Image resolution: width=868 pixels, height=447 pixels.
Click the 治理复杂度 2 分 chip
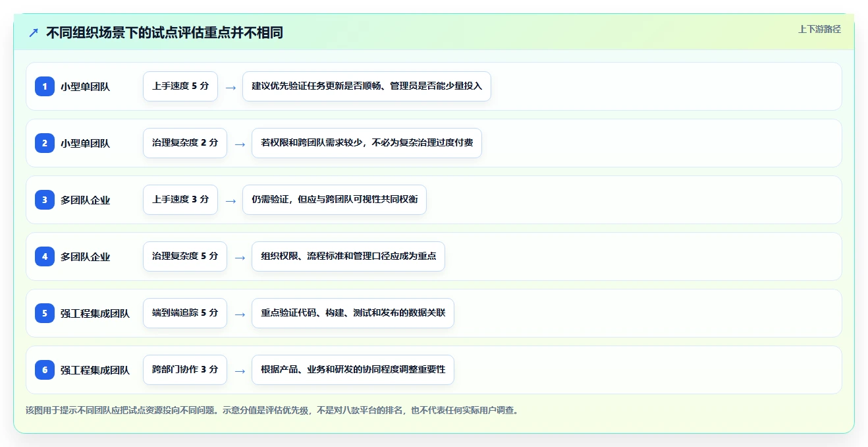tap(185, 143)
